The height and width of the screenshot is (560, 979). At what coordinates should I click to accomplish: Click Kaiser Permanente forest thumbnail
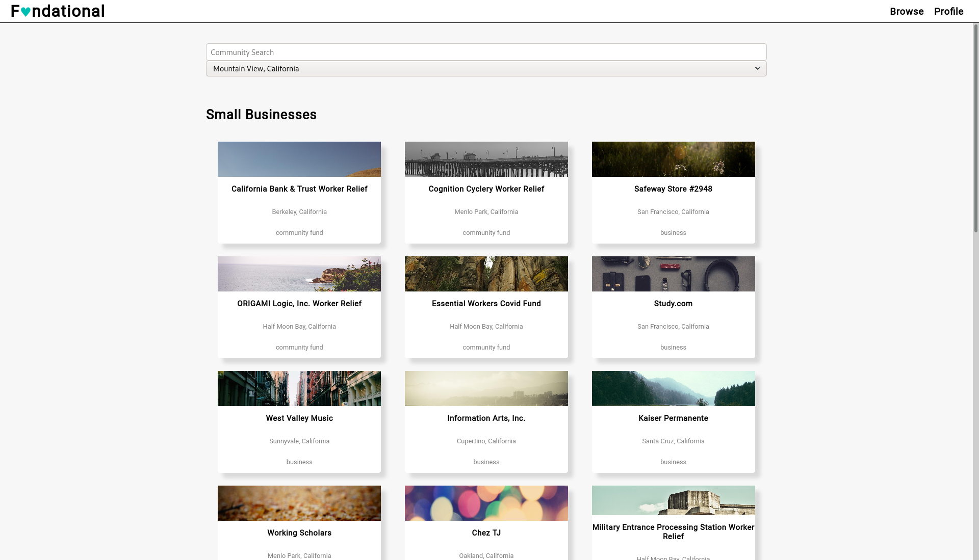(x=673, y=389)
